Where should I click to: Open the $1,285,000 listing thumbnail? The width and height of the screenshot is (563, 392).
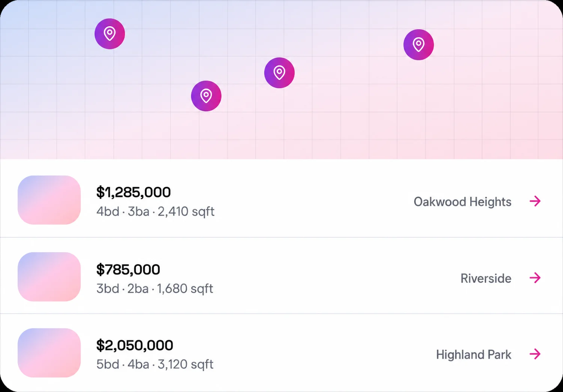click(49, 200)
